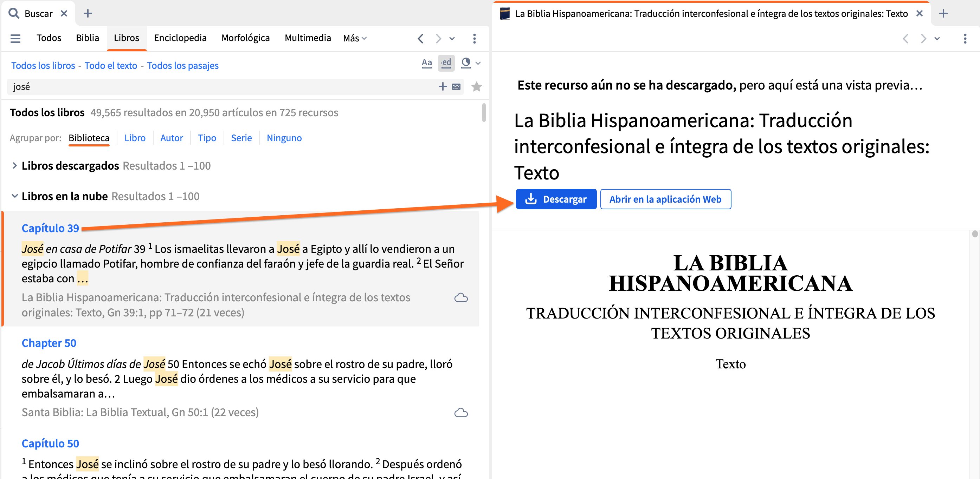Click the Todos los pasajes link
The width and height of the screenshot is (980, 479).
(183, 65)
